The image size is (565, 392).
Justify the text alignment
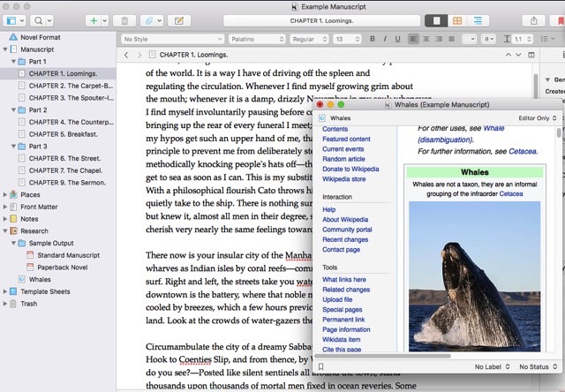tap(451, 39)
